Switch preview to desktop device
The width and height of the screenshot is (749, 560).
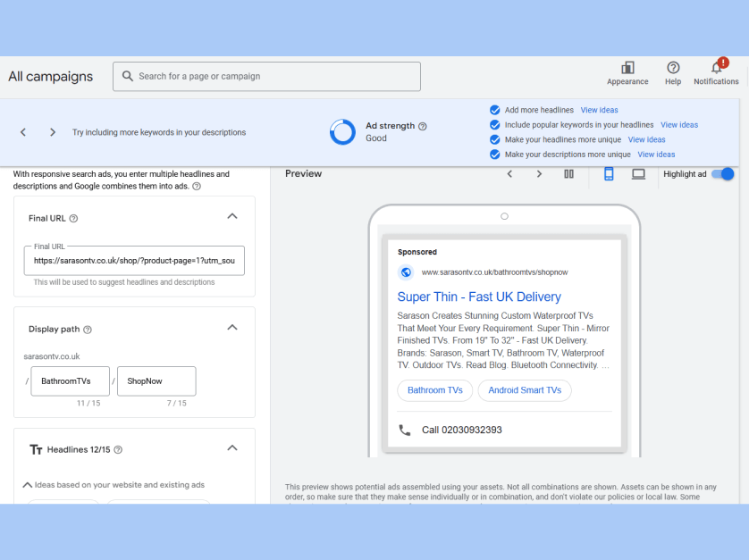click(x=638, y=174)
